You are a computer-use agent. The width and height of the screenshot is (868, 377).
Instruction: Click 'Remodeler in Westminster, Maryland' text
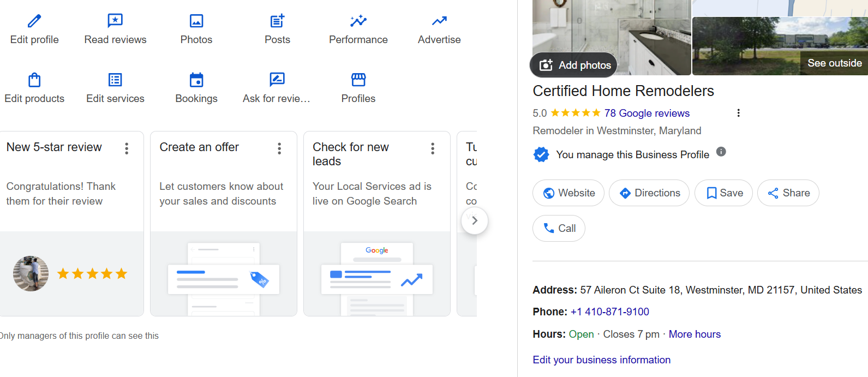(617, 130)
